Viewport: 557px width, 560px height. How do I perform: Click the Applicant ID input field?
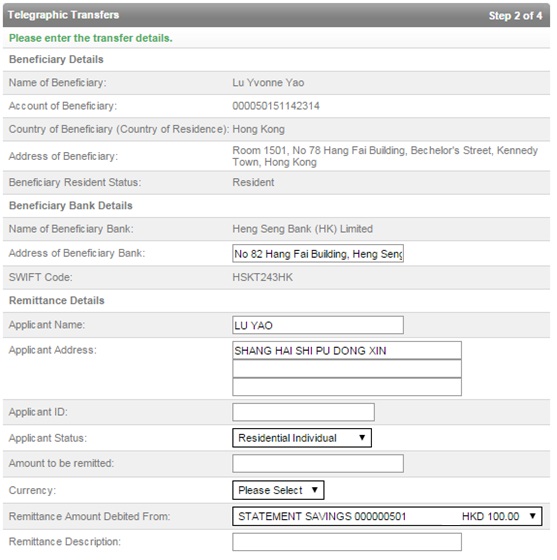click(x=303, y=412)
